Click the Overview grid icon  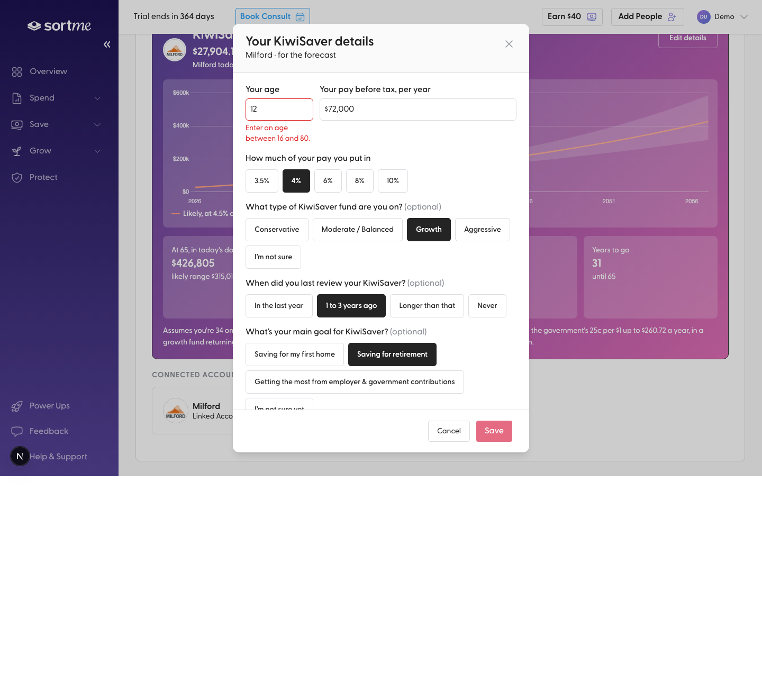click(x=17, y=71)
